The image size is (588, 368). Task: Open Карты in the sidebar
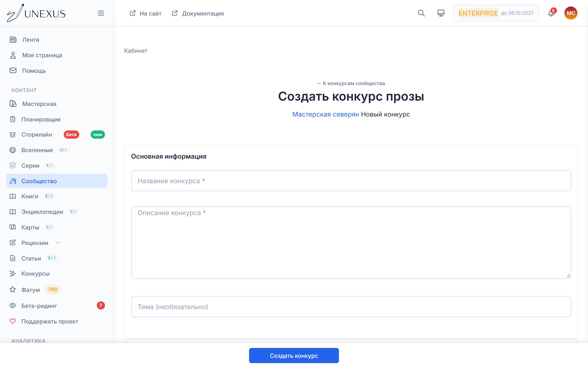(57, 227)
